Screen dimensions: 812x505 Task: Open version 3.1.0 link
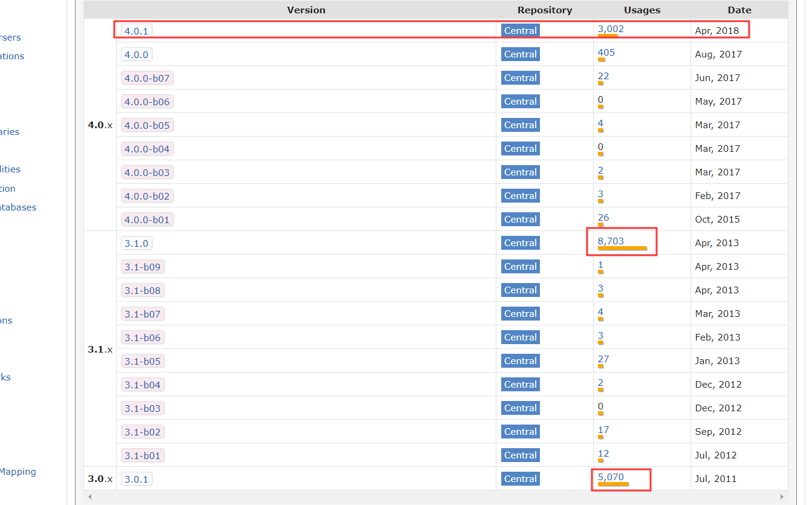tap(136, 243)
